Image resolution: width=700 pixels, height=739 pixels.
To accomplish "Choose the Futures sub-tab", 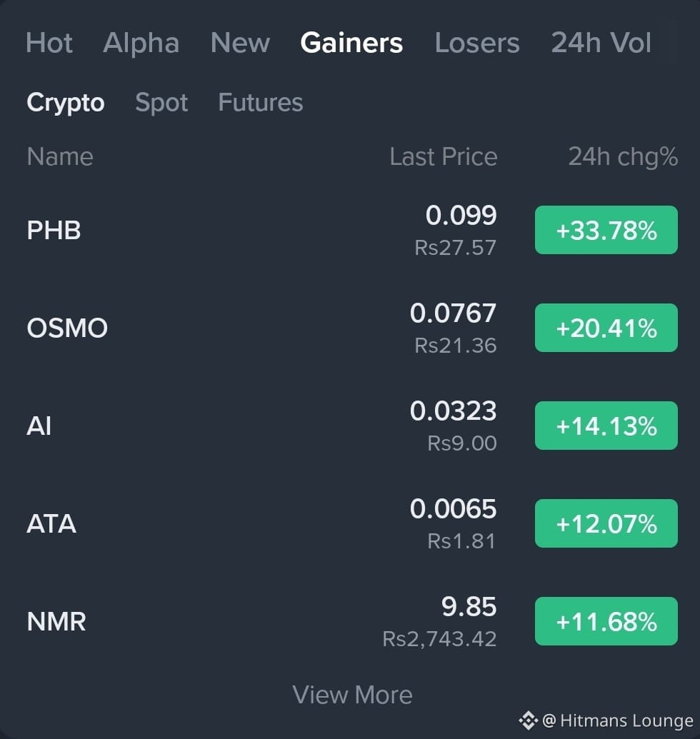I will tap(261, 102).
